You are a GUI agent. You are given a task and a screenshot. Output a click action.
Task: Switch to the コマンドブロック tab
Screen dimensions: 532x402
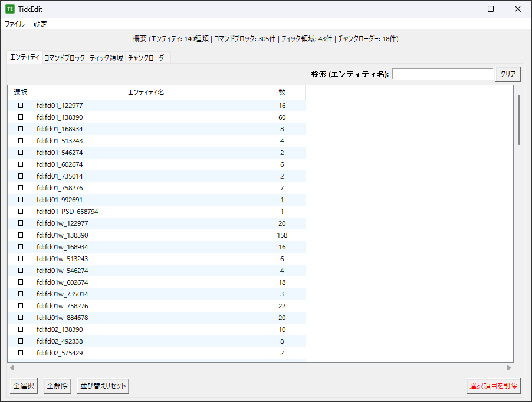[64, 58]
